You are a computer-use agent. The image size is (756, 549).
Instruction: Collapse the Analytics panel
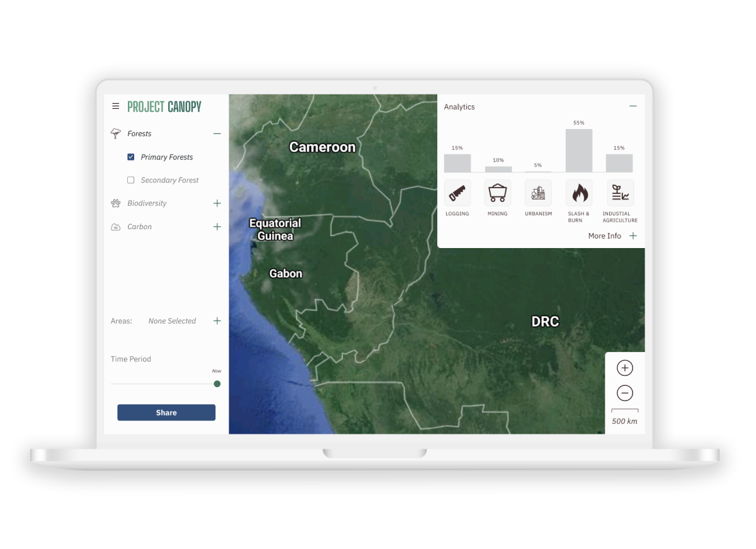(633, 106)
